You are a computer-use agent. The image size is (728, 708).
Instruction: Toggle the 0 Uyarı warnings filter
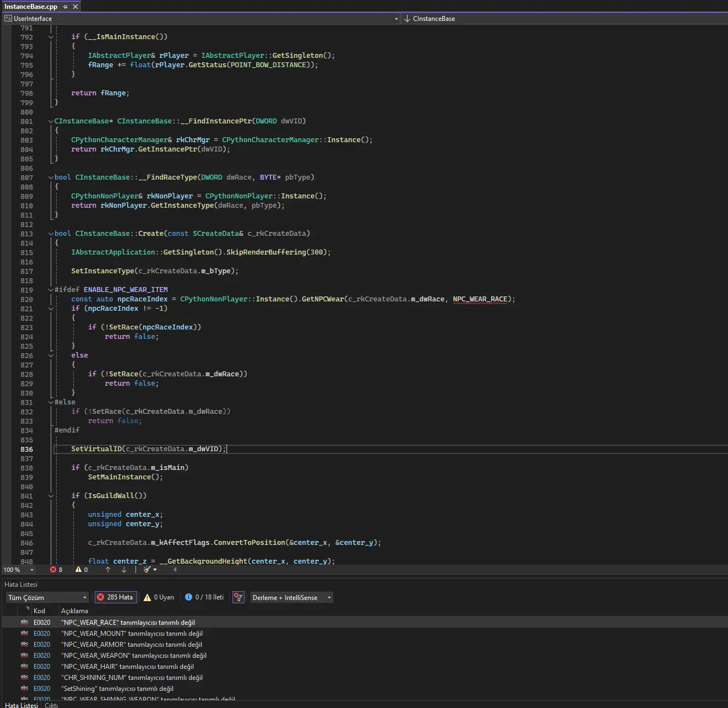(159, 597)
